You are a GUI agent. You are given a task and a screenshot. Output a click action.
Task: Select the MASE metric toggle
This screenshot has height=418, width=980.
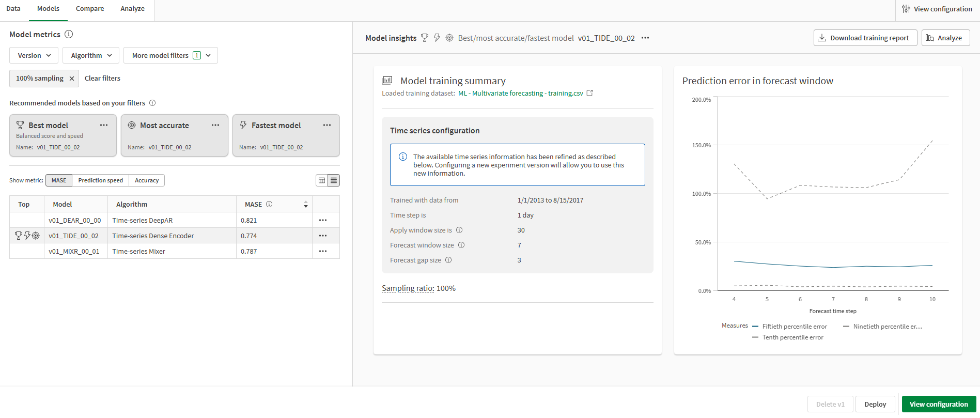click(59, 180)
